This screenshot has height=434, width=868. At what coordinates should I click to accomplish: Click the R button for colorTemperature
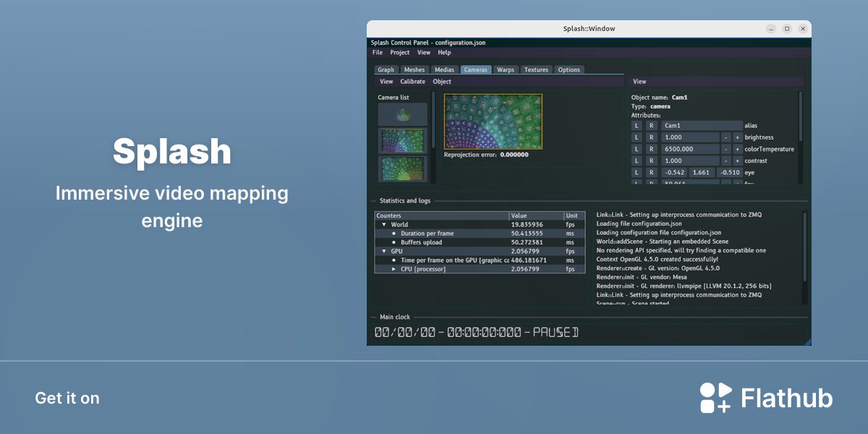651,149
